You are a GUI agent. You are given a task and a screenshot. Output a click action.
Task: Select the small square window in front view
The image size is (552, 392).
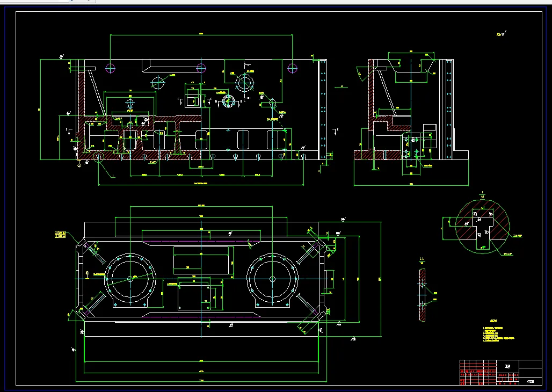[x=192, y=101]
